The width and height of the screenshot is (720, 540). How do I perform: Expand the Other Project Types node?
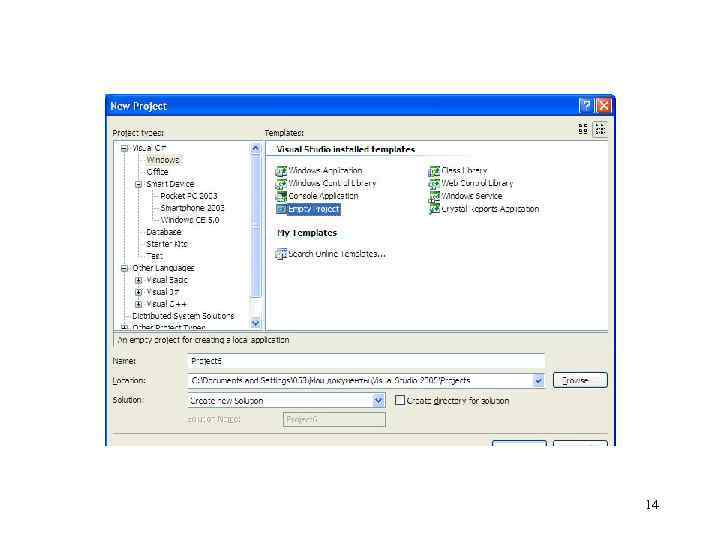[124, 327]
